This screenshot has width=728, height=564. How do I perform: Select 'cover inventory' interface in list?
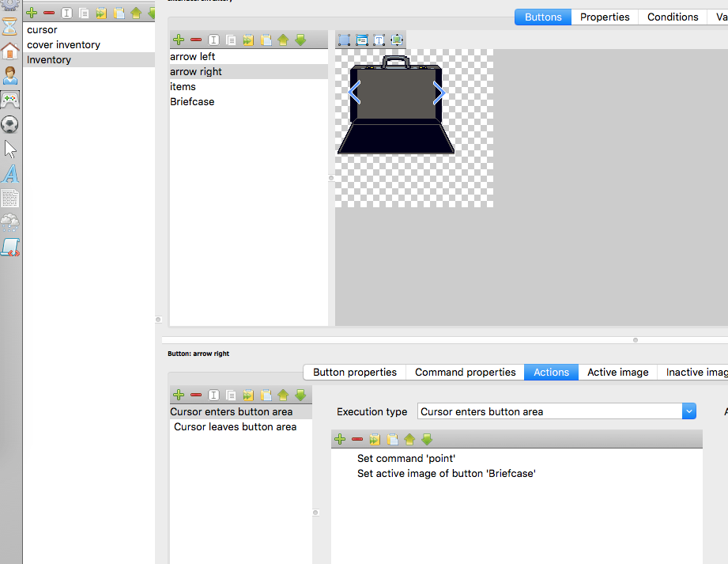(89, 44)
